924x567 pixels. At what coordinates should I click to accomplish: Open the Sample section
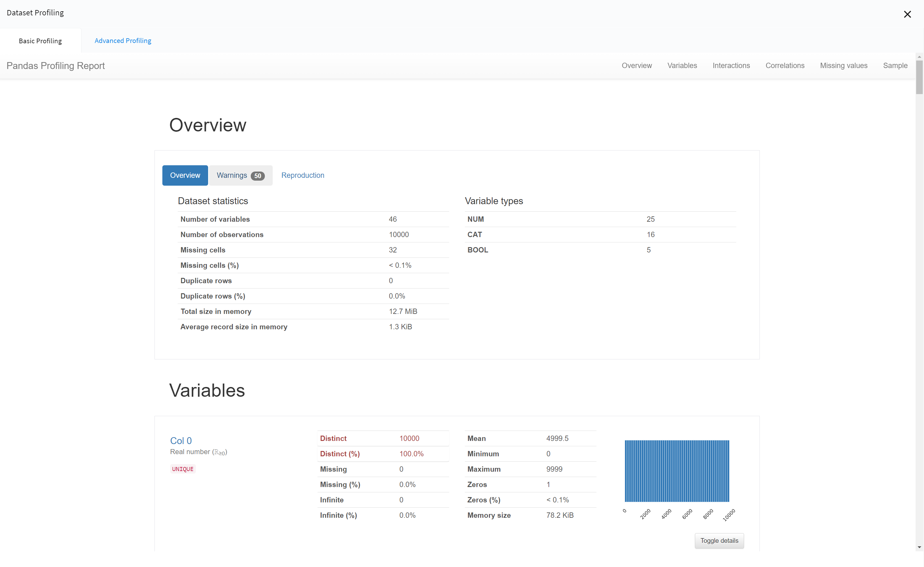[x=895, y=65]
